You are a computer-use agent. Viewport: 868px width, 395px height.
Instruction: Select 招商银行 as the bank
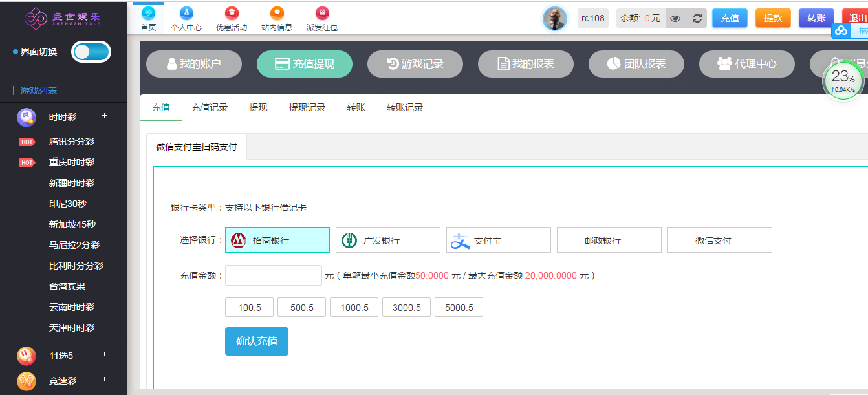coord(277,240)
